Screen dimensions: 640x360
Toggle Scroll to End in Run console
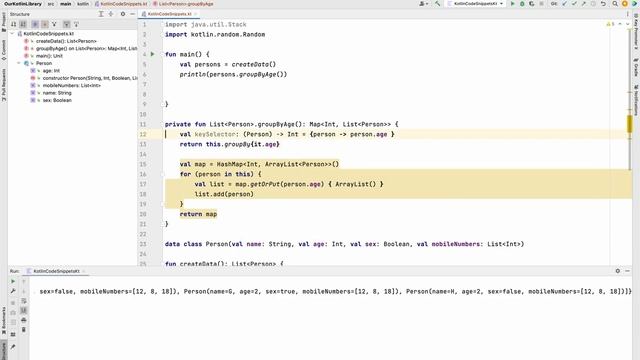[x=24, y=311]
